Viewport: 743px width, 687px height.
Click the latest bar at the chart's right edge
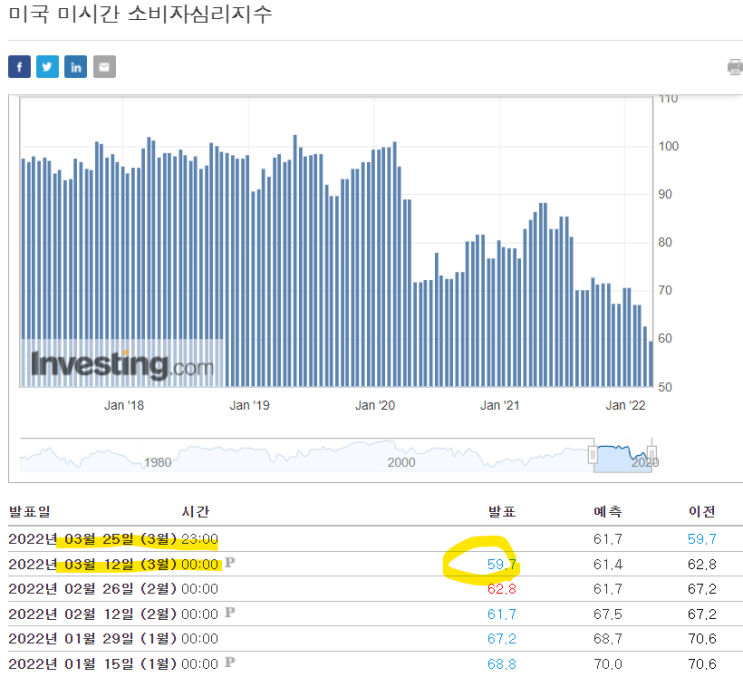click(651, 364)
